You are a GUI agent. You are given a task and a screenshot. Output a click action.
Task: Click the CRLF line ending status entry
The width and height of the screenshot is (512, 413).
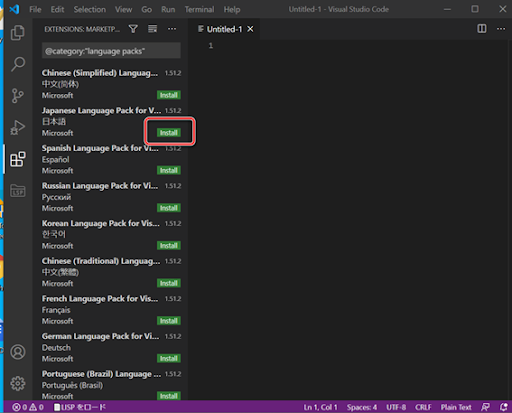point(423,407)
